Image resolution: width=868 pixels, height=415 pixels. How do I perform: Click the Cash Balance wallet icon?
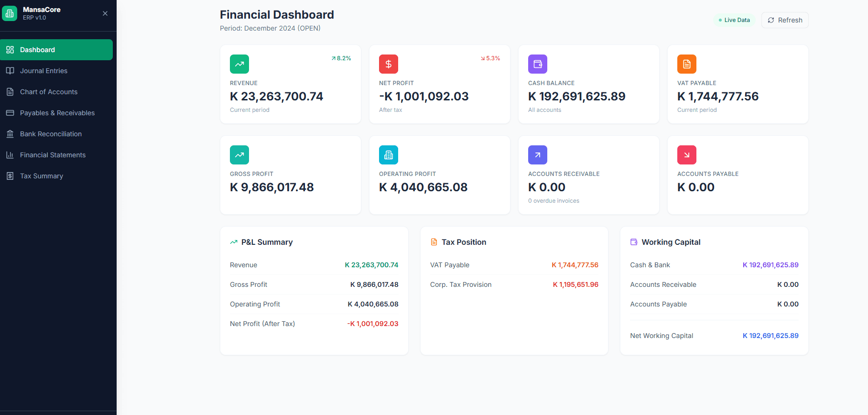538,64
